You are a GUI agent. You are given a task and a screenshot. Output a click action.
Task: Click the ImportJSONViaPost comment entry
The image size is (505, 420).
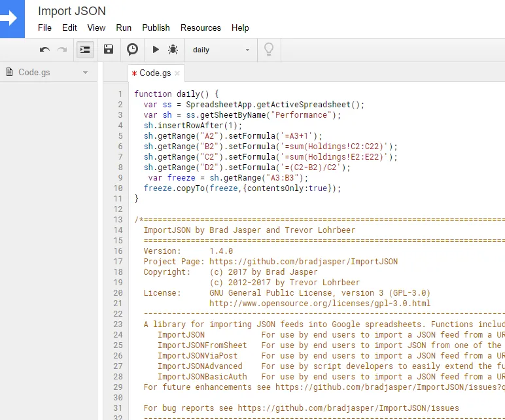pos(198,356)
